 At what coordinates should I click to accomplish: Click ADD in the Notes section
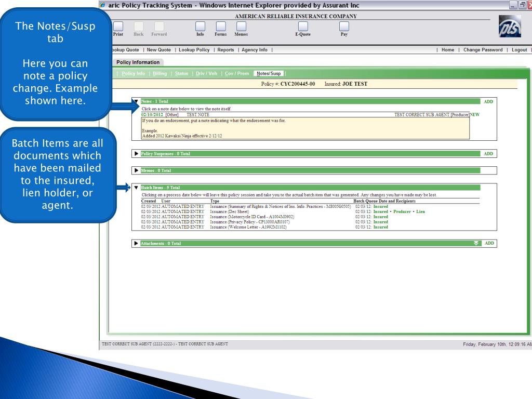[488, 102]
